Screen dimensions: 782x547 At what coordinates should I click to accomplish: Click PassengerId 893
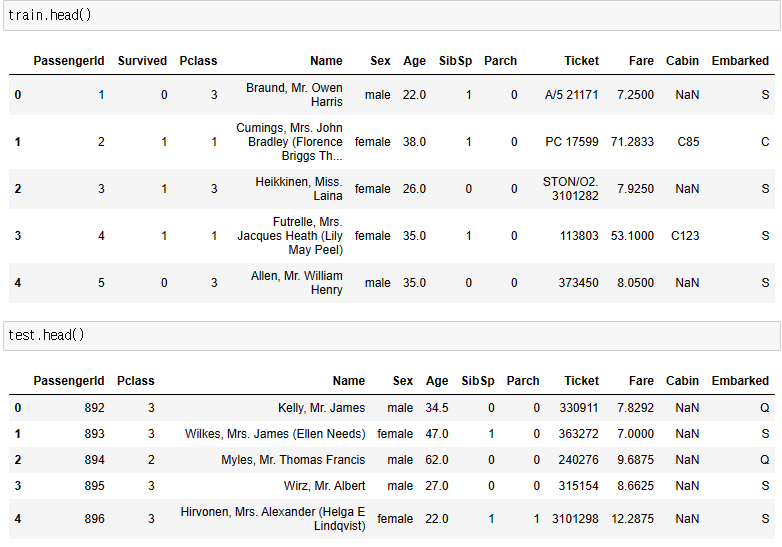click(94, 434)
